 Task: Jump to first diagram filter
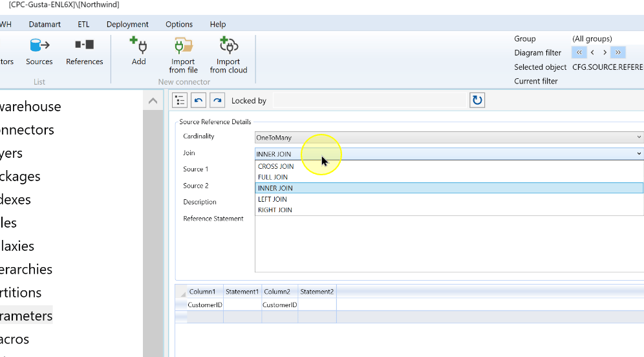(x=579, y=52)
